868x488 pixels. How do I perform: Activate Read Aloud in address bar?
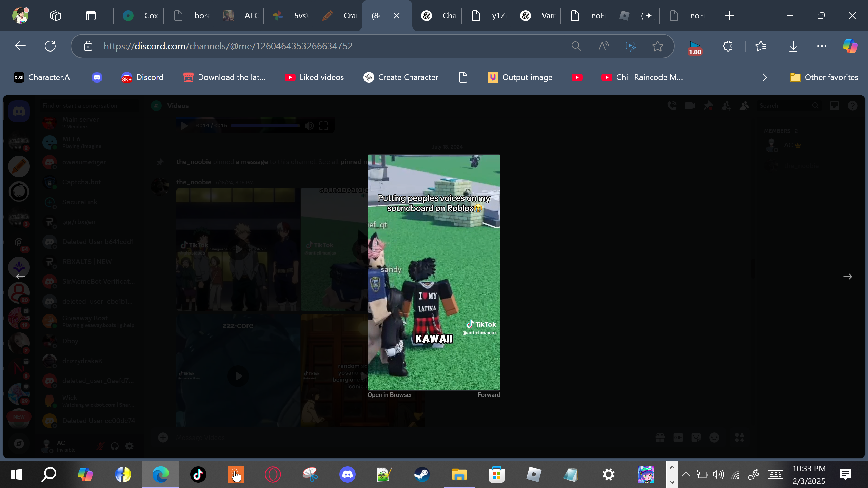[604, 46]
